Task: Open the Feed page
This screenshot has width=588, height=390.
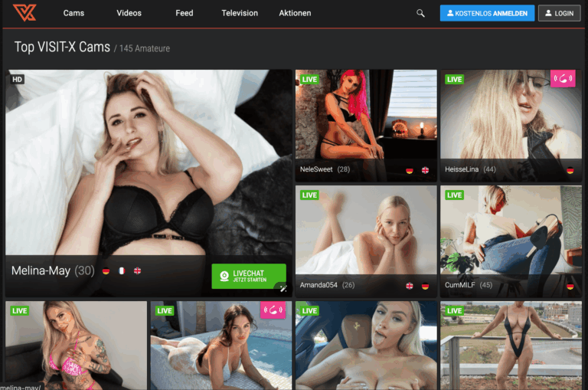Action: tap(185, 13)
